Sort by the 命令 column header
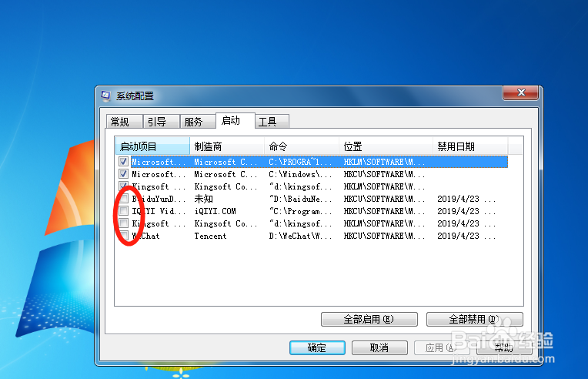 (x=302, y=146)
